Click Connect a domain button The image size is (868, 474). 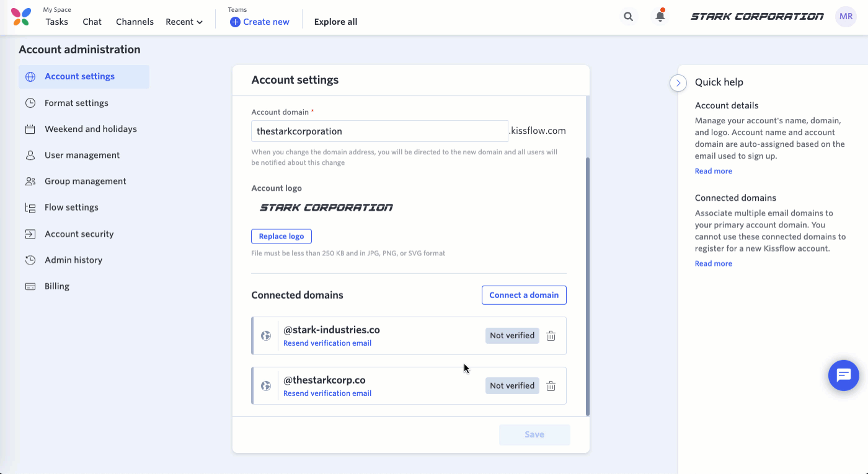coord(524,295)
